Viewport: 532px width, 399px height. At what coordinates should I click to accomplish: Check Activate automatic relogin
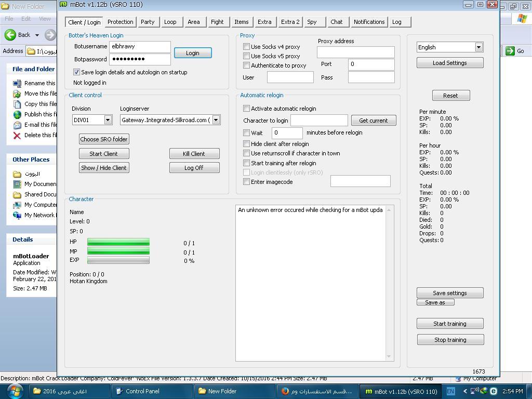(247, 108)
